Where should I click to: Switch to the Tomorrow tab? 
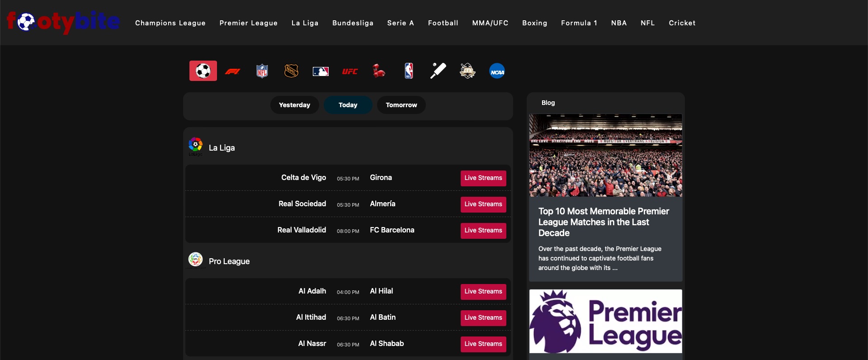[401, 105]
